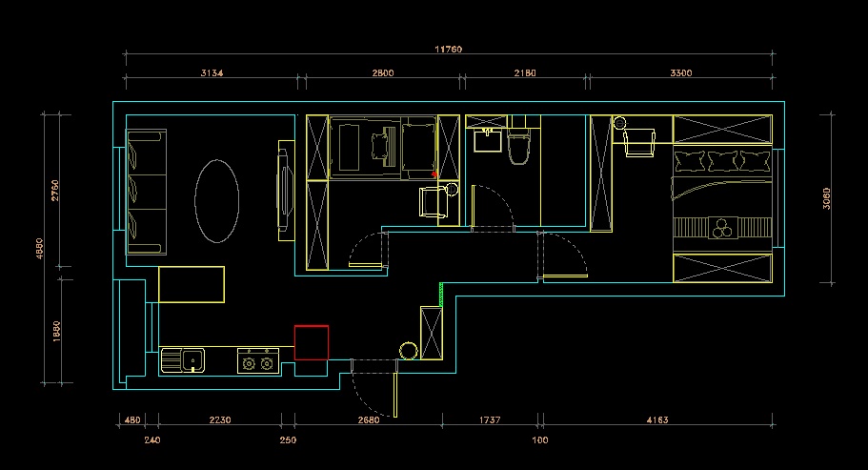Click the three-circle ornament on the bed
Viewport: 868px width, 470px height.
click(721, 228)
